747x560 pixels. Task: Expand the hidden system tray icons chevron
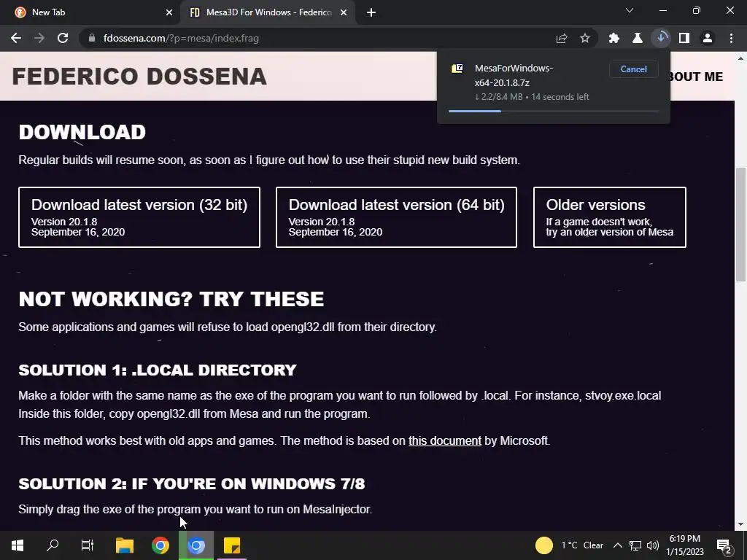click(617, 545)
